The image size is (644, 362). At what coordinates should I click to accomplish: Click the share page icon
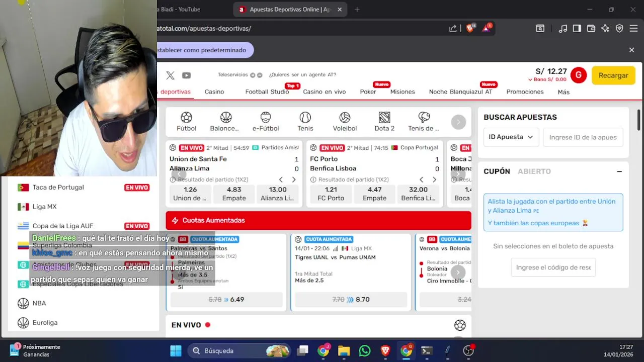pyautogui.click(x=453, y=29)
